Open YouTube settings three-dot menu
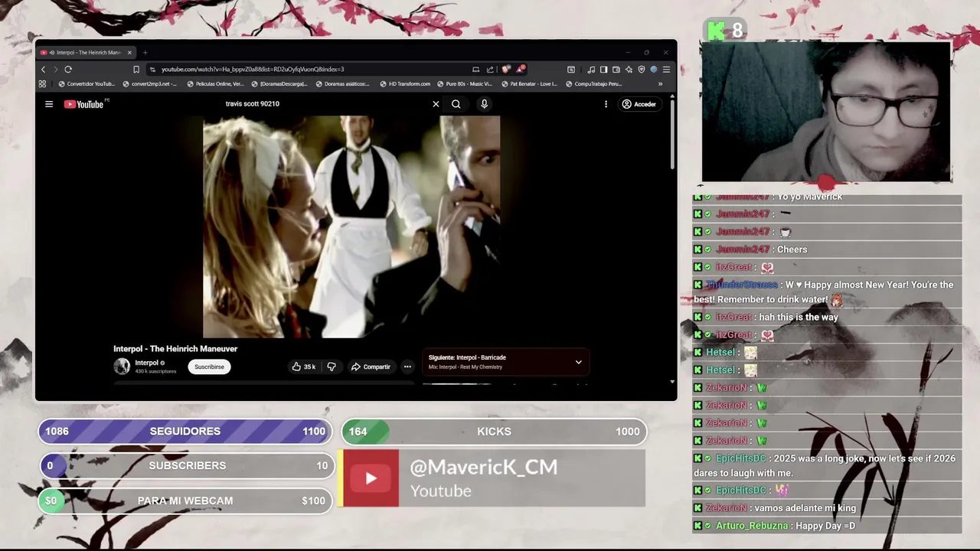The height and width of the screenshot is (551, 980). point(606,104)
